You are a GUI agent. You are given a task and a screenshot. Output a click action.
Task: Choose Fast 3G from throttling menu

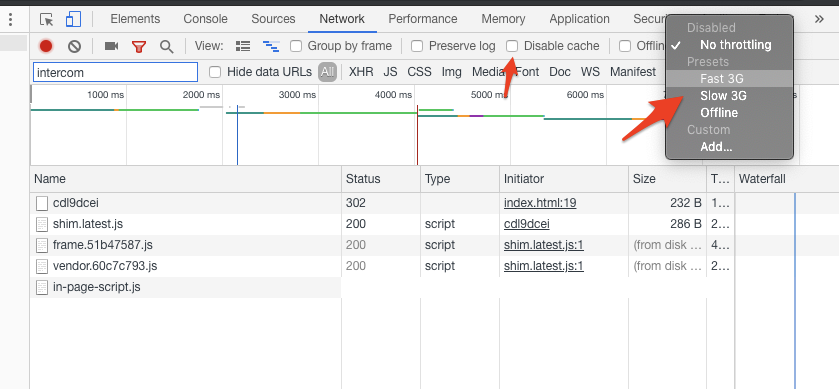point(721,79)
